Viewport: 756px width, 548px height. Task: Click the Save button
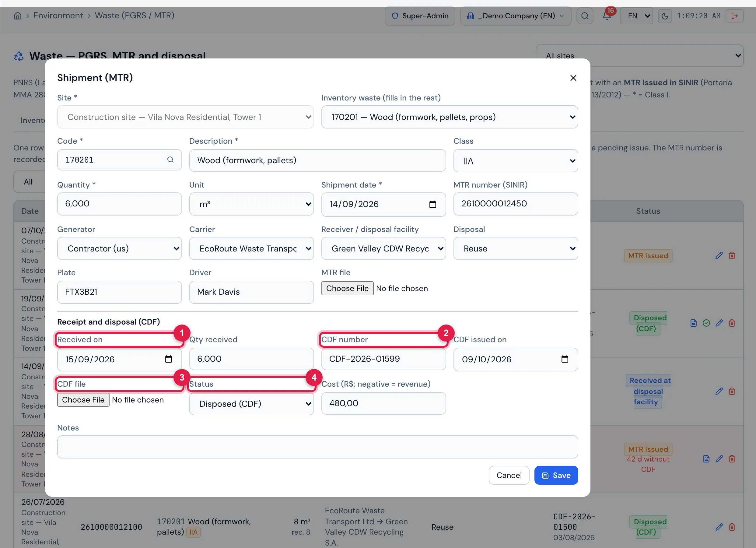[556, 475]
